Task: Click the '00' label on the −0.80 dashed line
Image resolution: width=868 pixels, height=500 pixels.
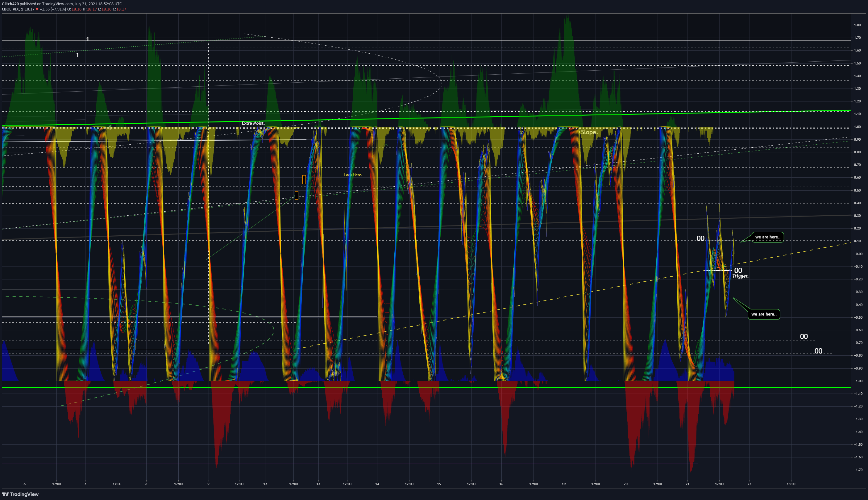Action: (x=818, y=351)
